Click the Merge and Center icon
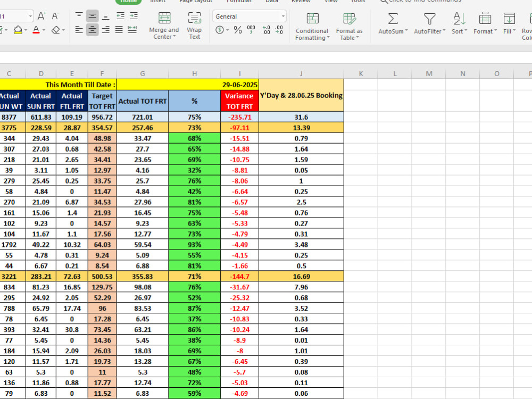The width and height of the screenshot is (532, 399). coord(164,18)
